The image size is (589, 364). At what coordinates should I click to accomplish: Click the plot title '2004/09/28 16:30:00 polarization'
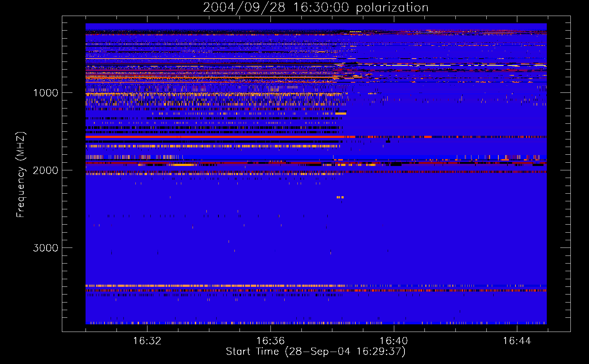(316, 7)
